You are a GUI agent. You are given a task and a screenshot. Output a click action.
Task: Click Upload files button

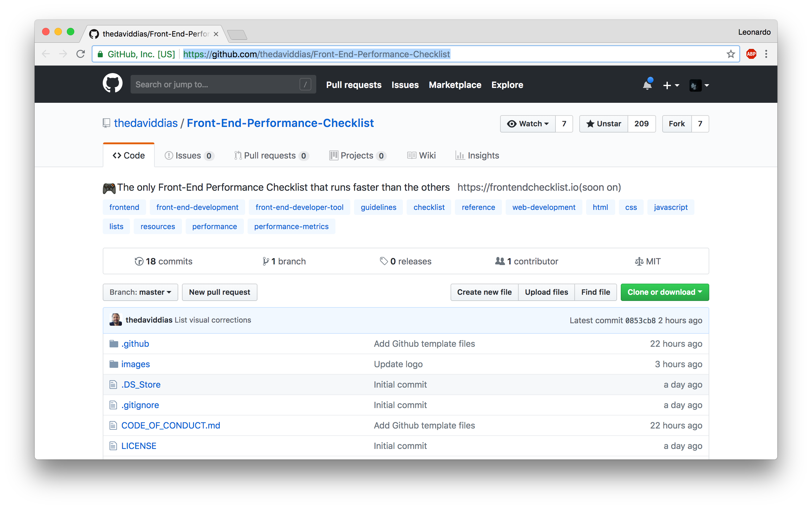coord(546,292)
